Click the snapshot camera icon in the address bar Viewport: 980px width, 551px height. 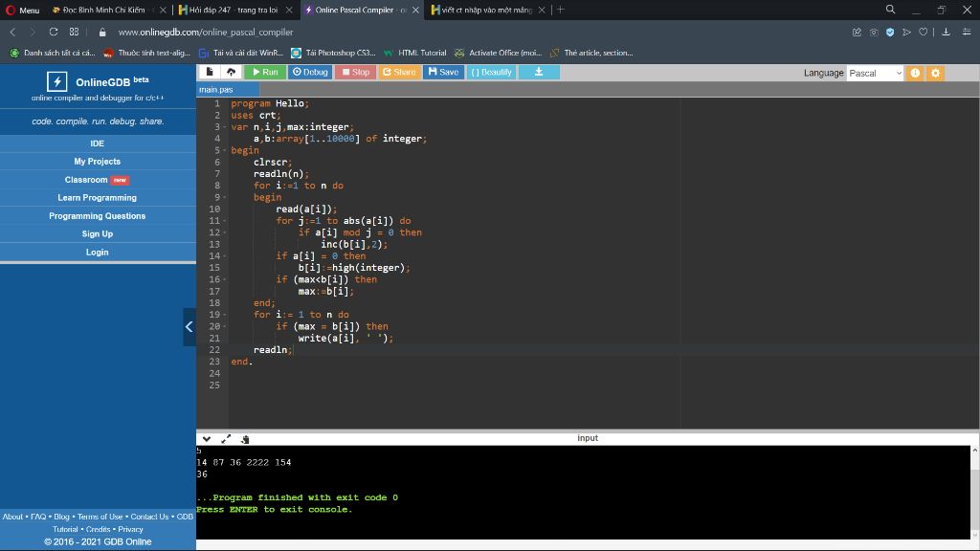(x=874, y=32)
